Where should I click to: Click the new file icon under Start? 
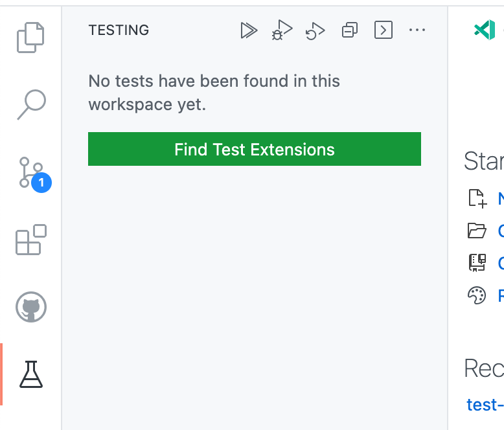point(477,198)
